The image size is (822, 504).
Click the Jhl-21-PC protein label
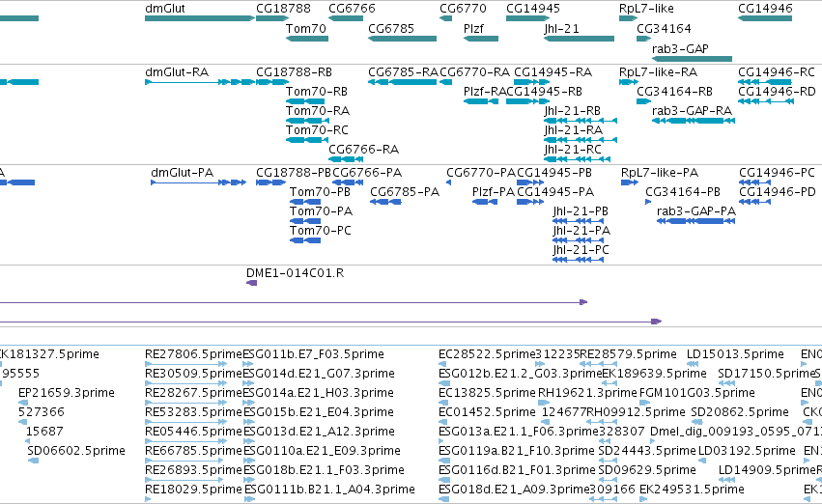[581, 250]
